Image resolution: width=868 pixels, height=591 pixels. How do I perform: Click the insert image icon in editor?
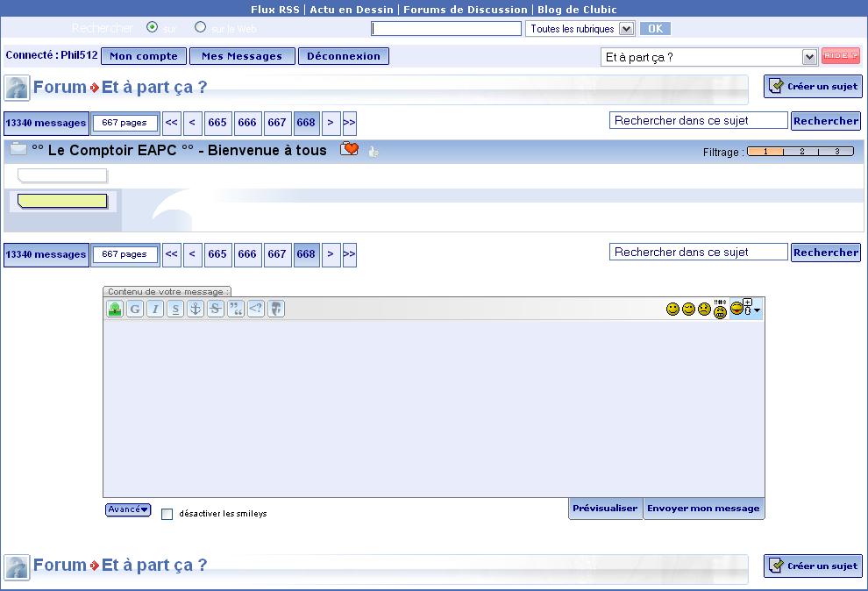coord(114,309)
